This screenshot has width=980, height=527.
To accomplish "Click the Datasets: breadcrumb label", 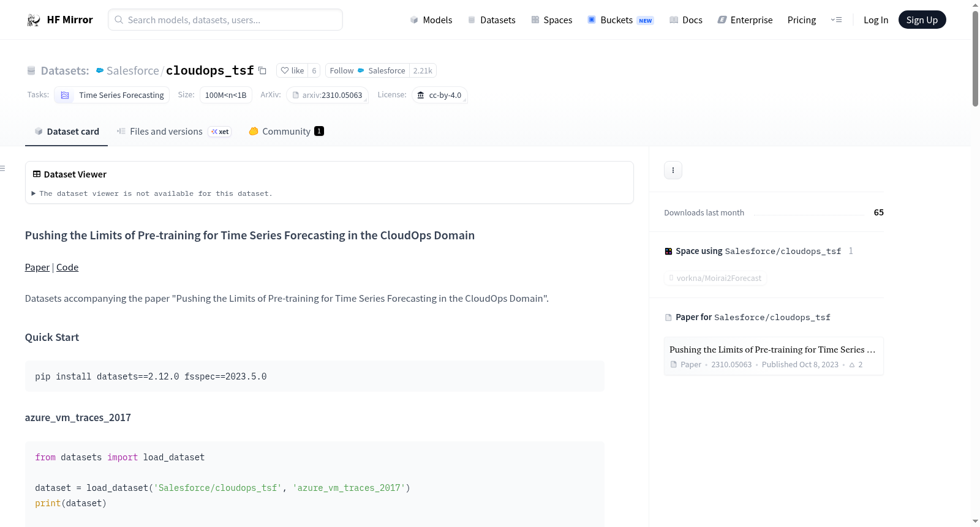I will pyautogui.click(x=65, y=70).
